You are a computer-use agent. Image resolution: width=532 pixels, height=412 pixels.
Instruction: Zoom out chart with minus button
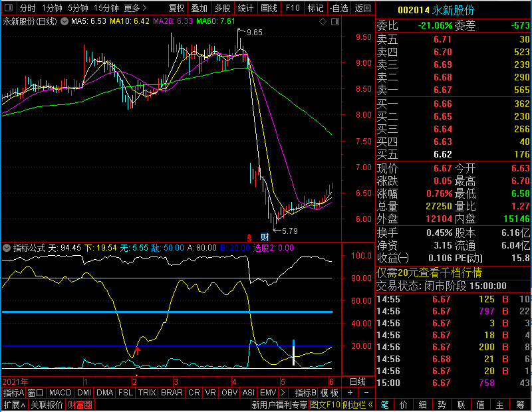point(366,393)
